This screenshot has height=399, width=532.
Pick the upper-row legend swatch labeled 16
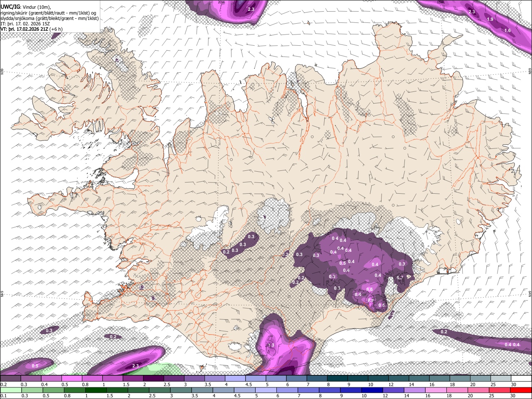coord(440,378)
